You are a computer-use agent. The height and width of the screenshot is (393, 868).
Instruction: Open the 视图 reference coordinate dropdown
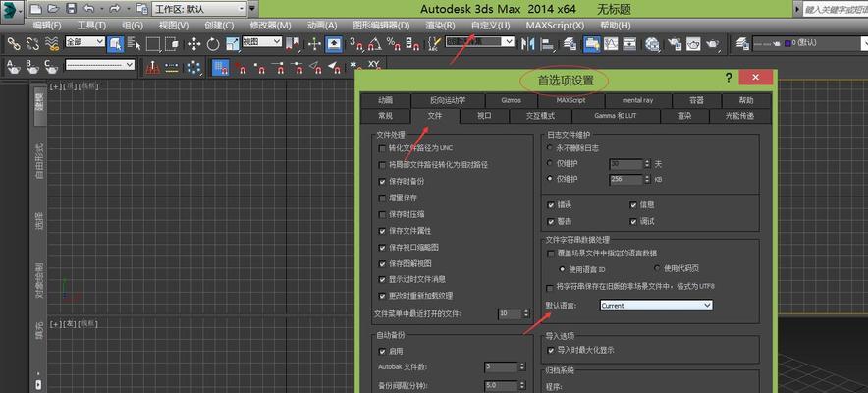click(262, 41)
